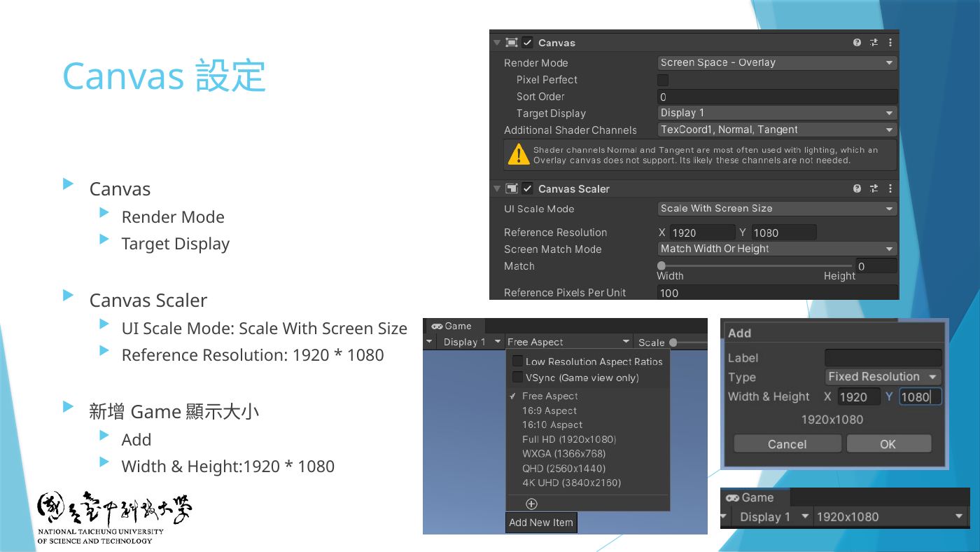
Task: Enable Low Resolution Aspect Ratios checkbox
Action: pos(517,361)
